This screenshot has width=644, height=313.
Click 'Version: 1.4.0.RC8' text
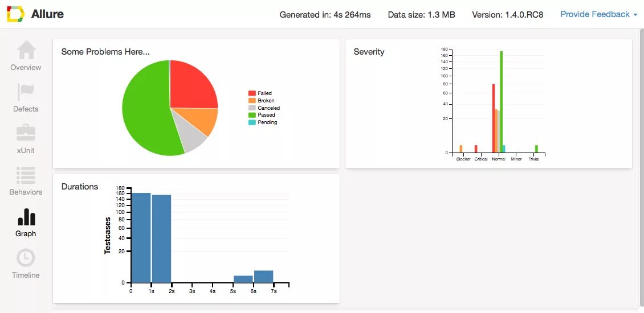pyautogui.click(x=508, y=15)
